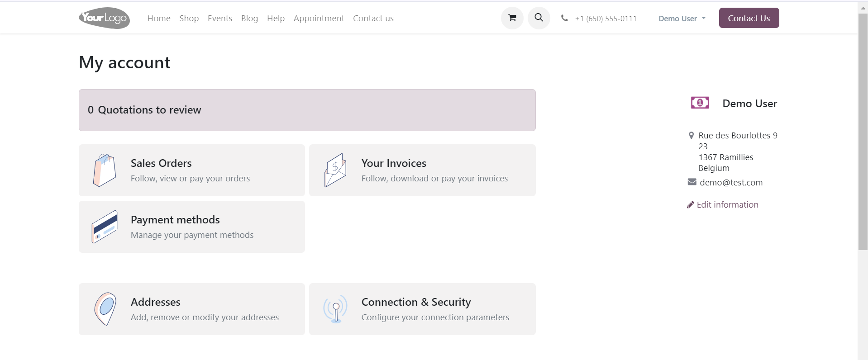Click the Connection & Security antenna icon
The image size is (868, 360).
coord(335,309)
